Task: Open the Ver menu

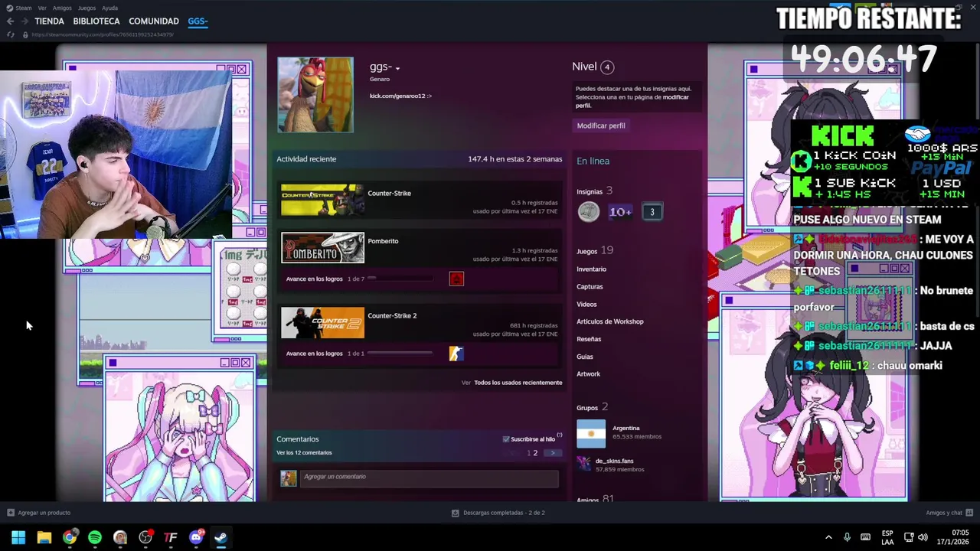Action: (42, 8)
